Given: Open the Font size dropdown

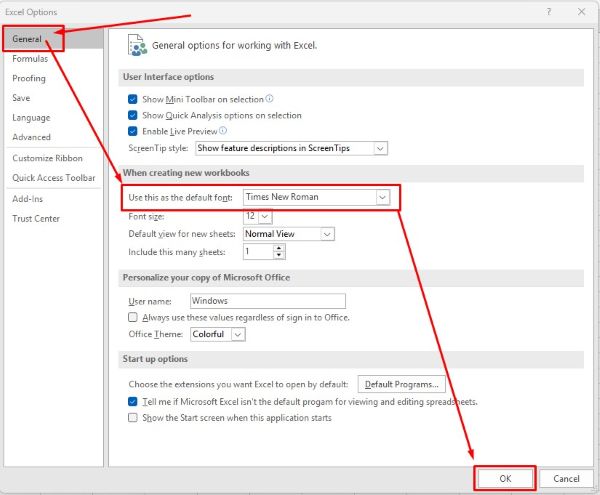Looking at the screenshot, I should pyautogui.click(x=265, y=216).
